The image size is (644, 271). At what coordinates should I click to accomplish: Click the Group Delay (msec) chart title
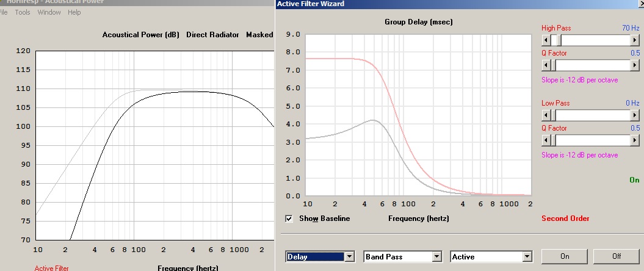tap(419, 22)
